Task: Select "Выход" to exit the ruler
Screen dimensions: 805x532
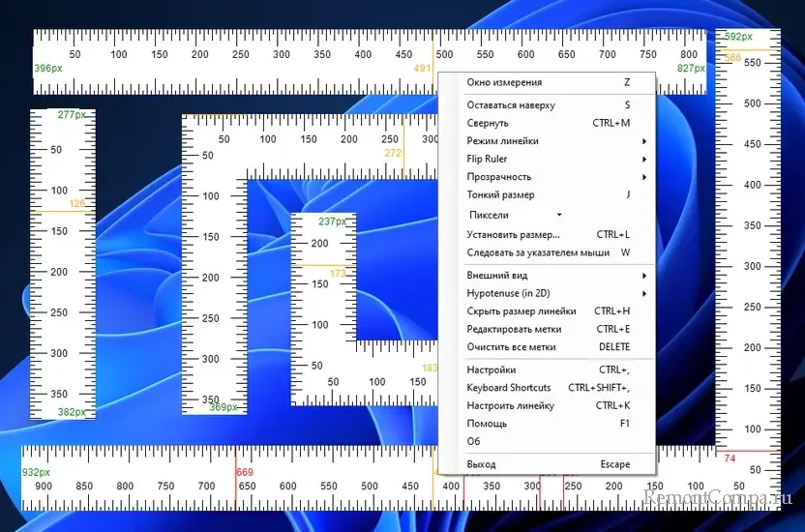Action: click(x=548, y=464)
